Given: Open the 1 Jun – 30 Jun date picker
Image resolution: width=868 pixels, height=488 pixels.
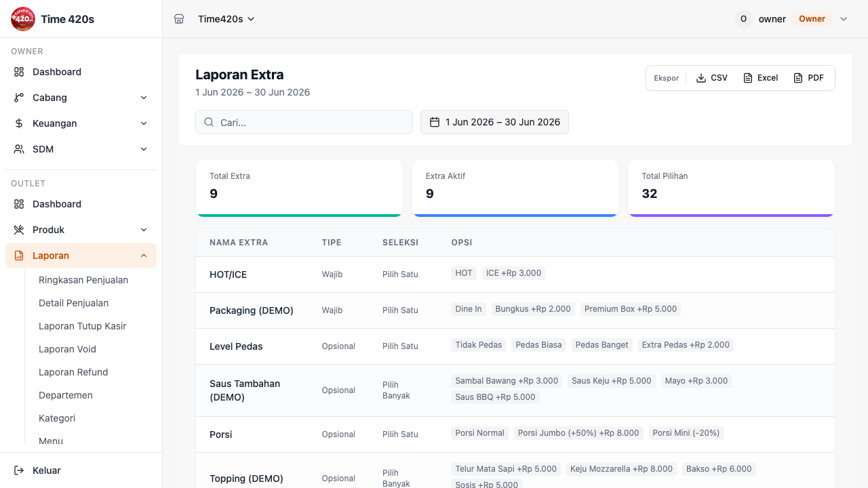Looking at the screenshot, I should pos(494,122).
